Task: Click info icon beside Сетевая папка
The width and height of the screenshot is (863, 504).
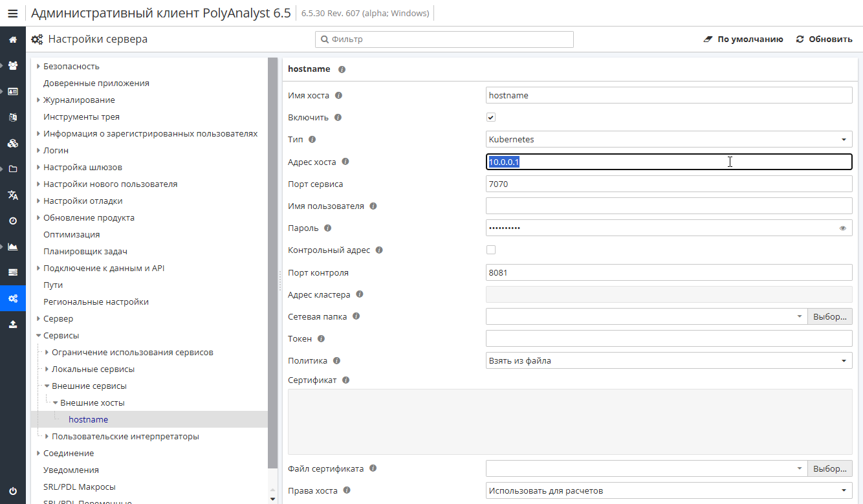Action: pos(356,317)
